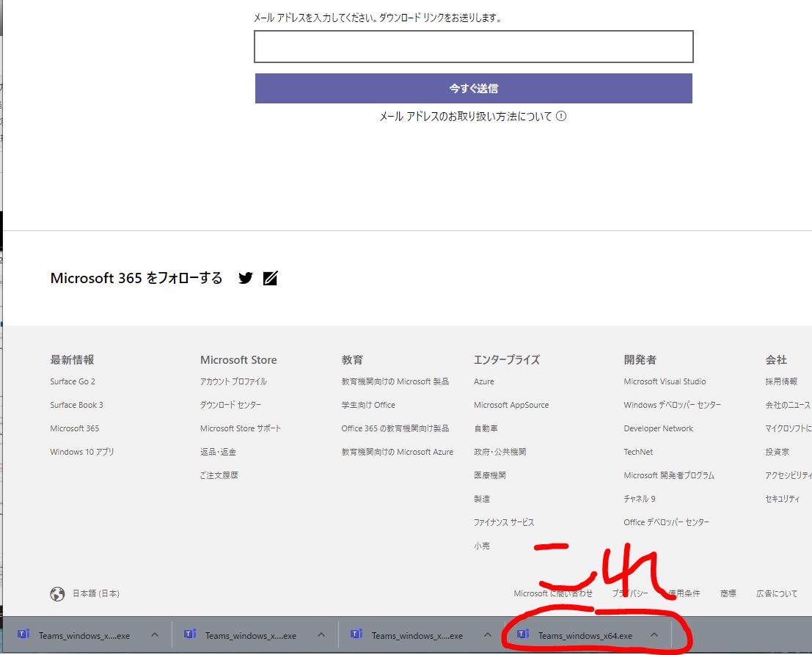Screen dimensions: 812x655
Task: Expand options chevron of third Teams download
Action: pos(487,634)
